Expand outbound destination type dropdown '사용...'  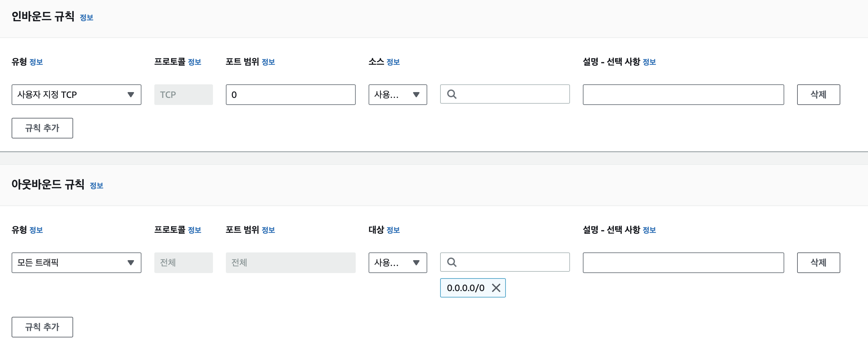point(398,263)
